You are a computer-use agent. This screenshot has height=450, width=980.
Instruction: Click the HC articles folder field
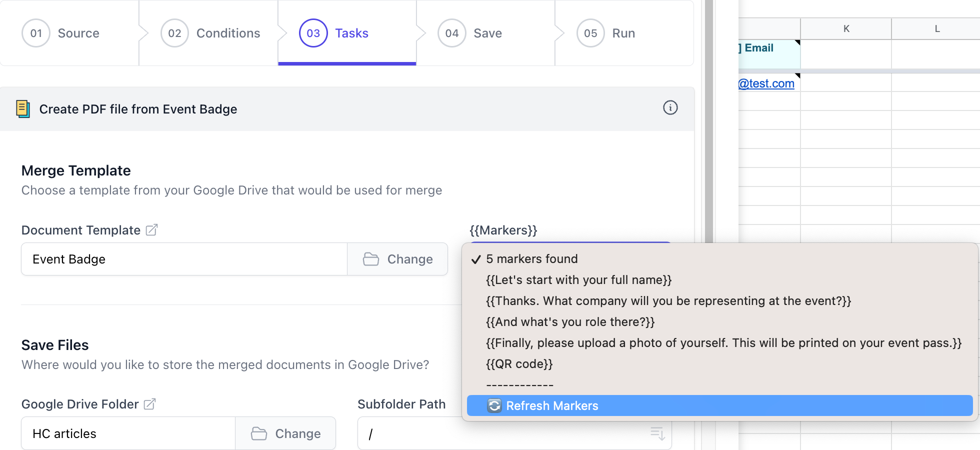click(x=128, y=433)
